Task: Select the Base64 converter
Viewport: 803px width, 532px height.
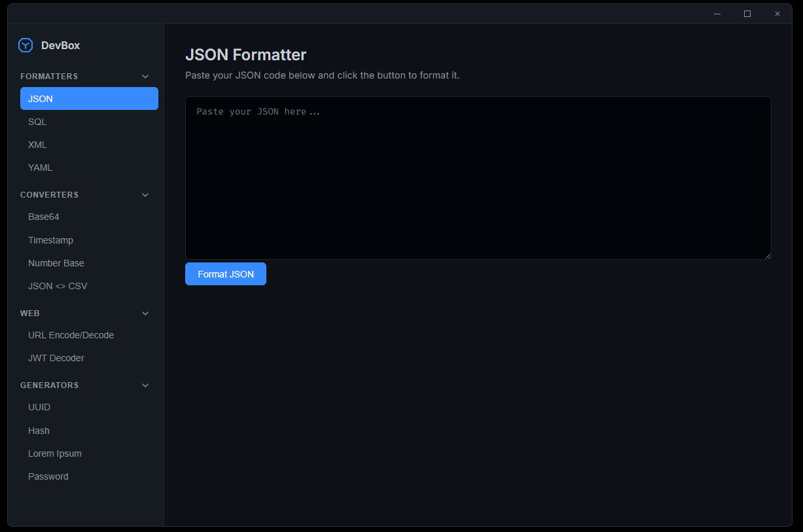Action: point(43,216)
